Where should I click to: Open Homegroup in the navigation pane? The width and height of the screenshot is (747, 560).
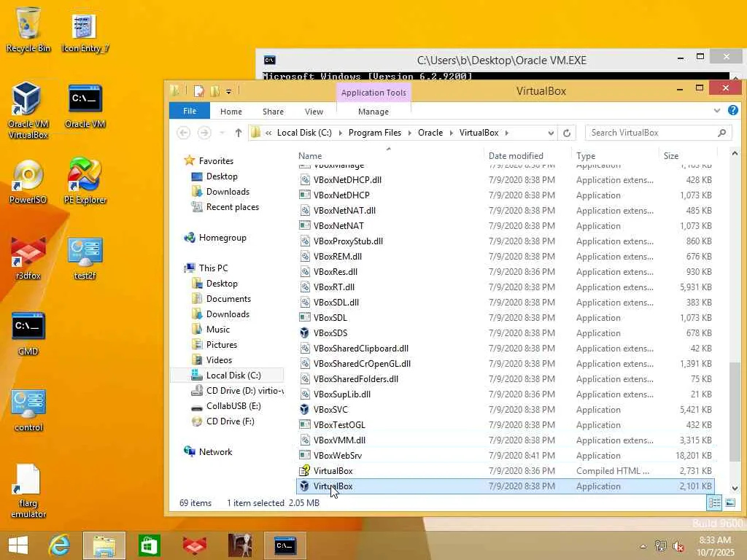[x=222, y=238]
